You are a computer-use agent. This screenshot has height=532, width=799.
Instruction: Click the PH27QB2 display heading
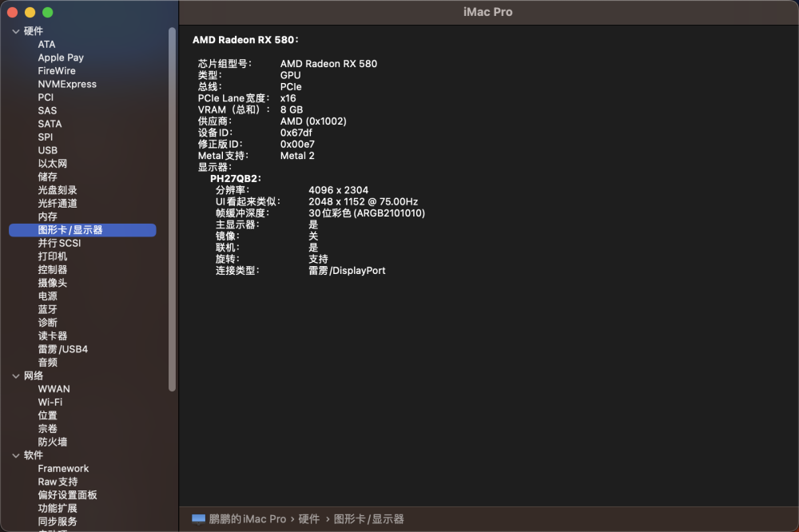[236, 179]
